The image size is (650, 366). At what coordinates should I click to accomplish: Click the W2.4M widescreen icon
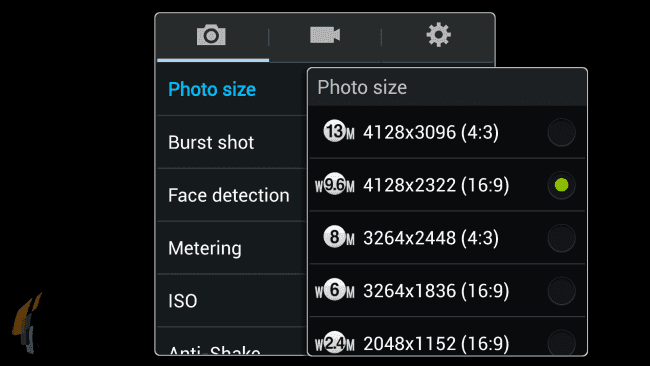(335, 343)
